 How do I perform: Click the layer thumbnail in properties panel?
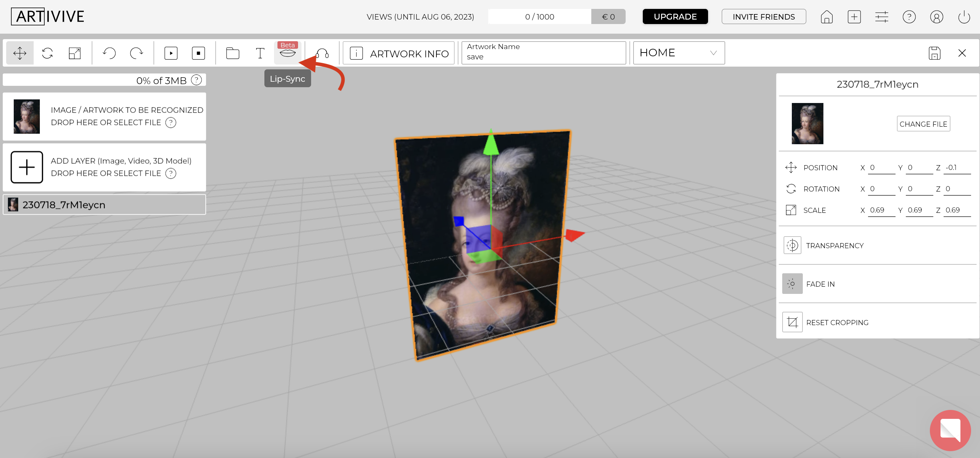pyautogui.click(x=807, y=124)
